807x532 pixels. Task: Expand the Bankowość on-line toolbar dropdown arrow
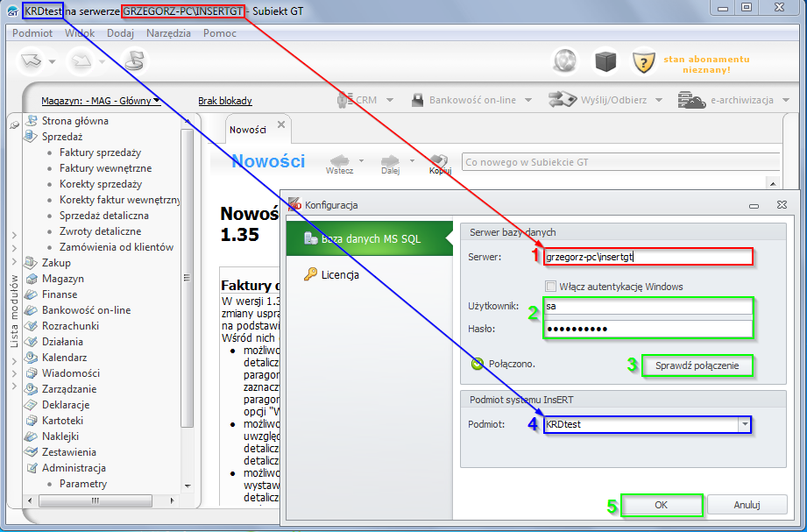pyautogui.click(x=528, y=100)
